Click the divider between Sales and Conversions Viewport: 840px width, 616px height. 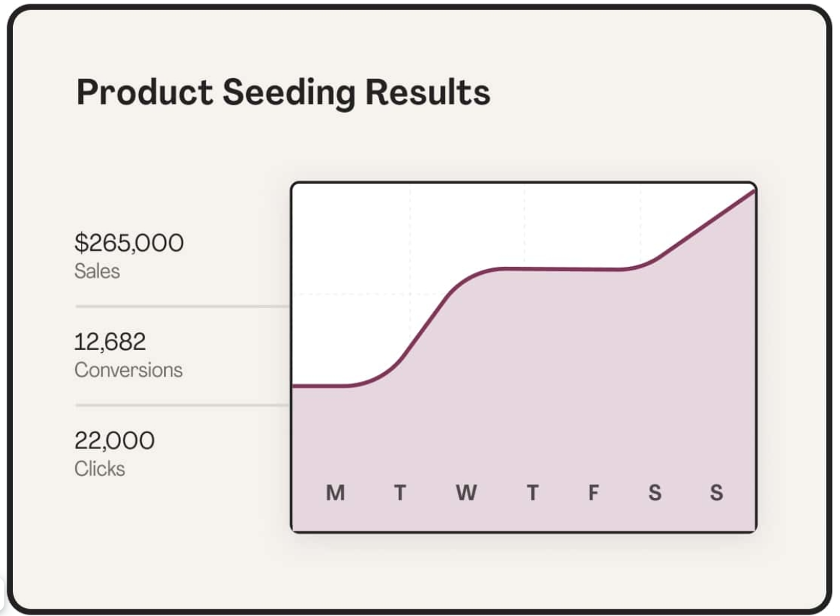click(182, 307)
